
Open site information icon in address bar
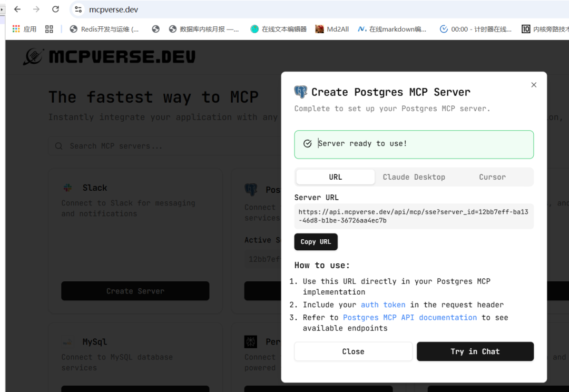[78, 9]
